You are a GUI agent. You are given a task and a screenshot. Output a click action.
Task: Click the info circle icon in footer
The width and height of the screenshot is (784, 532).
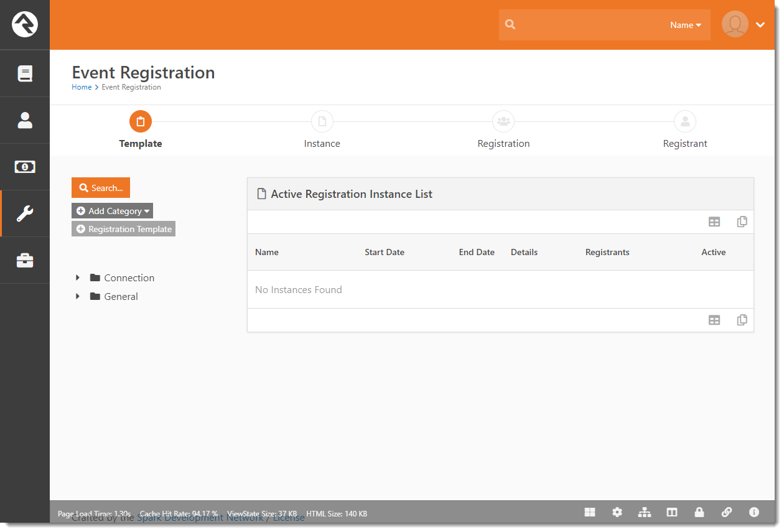pyautogui.click(x=754, y=512)
